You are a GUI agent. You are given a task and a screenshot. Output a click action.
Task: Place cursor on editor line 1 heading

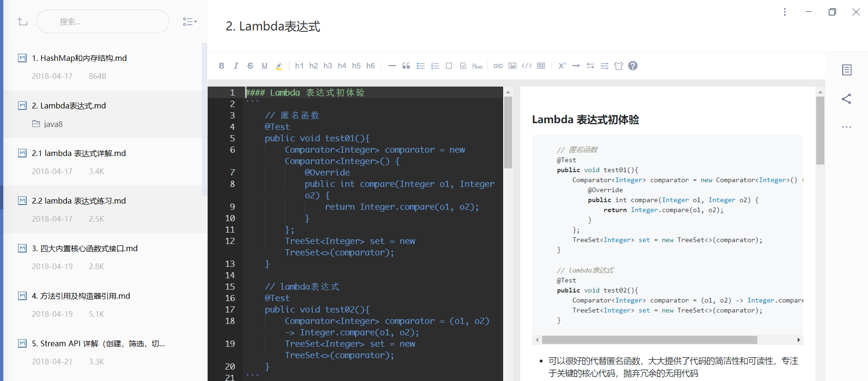305,92
